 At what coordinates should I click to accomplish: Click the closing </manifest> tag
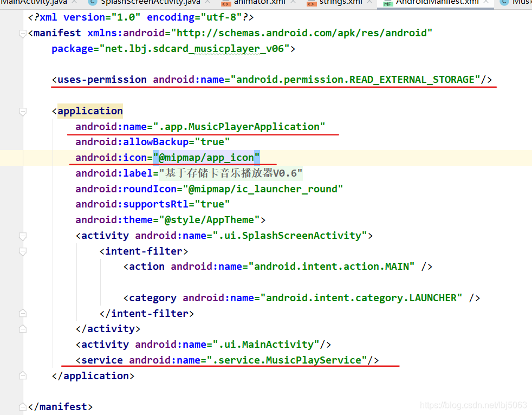[60, 407]
